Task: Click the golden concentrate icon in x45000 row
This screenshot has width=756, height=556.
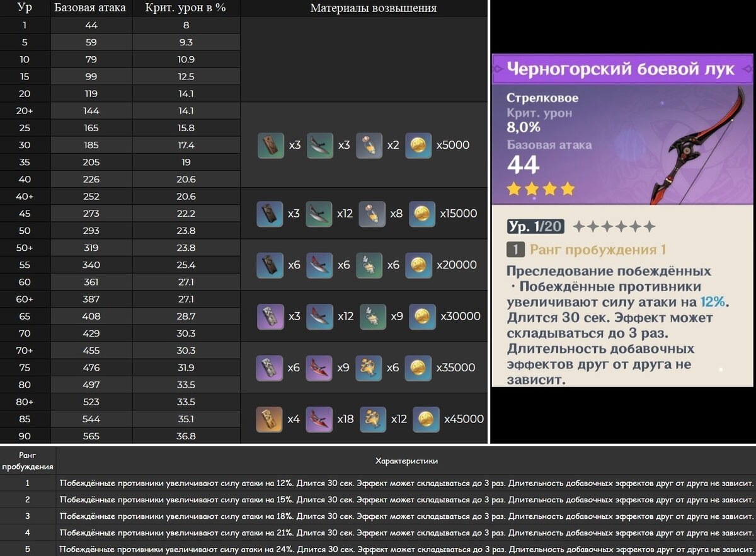Action: [x=372, y=419]
